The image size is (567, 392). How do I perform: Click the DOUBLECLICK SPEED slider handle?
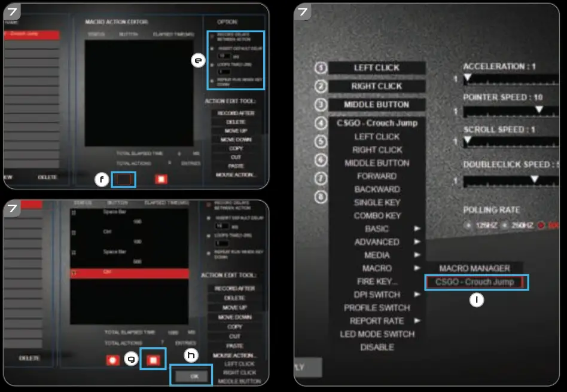535,179
